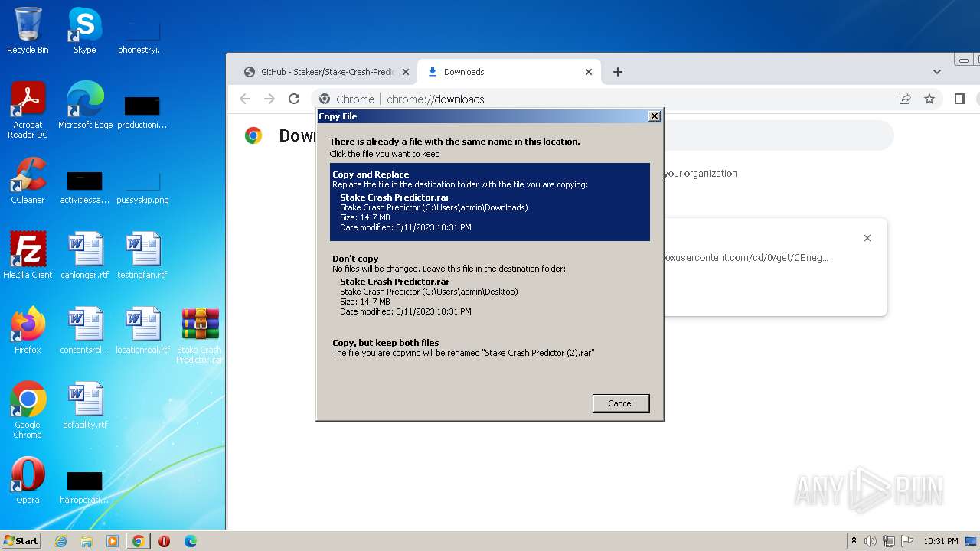Show hidden system tray icons
Viewport: 980px width, 551px height.
[x=854, y=541]
